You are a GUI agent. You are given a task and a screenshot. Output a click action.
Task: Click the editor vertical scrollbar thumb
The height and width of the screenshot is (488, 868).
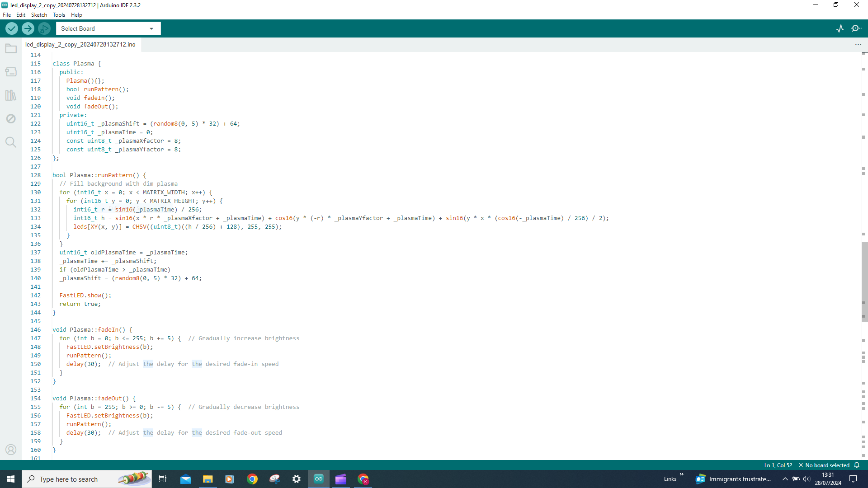pyautogui.click(x=864, y=282)
